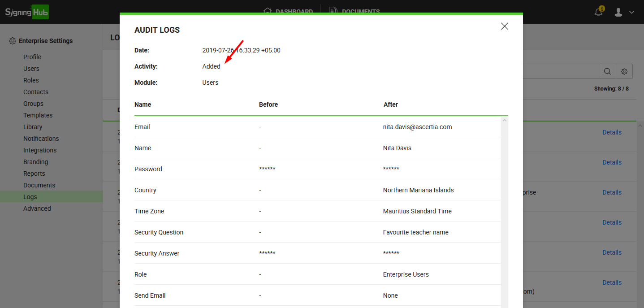The image size is (644, 308).
Task: Open the user account menu
Action: point(624,12)
